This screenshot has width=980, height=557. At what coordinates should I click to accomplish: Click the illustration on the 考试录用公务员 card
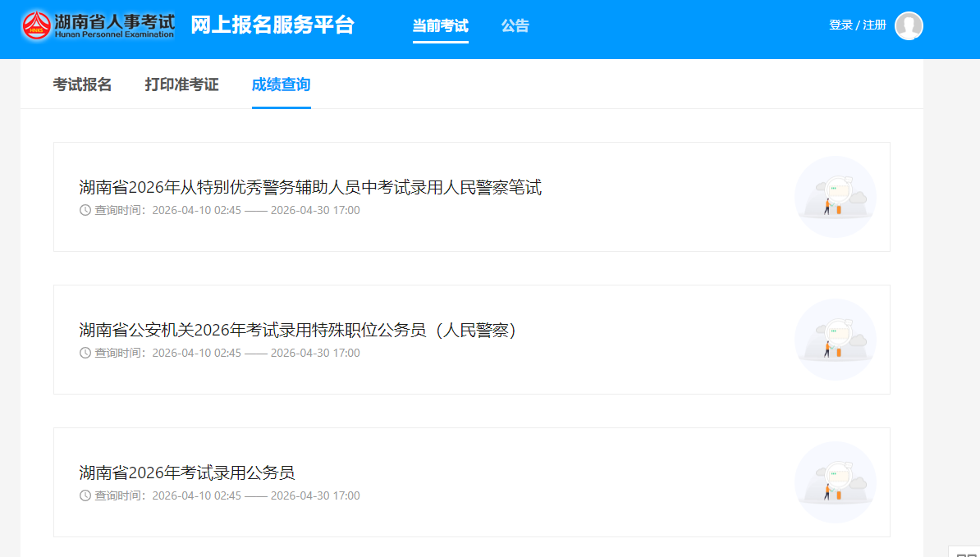[835, 482]
